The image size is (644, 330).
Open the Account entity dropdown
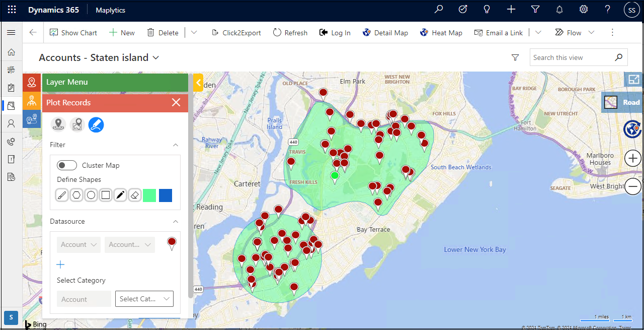(x=78, y=244)
